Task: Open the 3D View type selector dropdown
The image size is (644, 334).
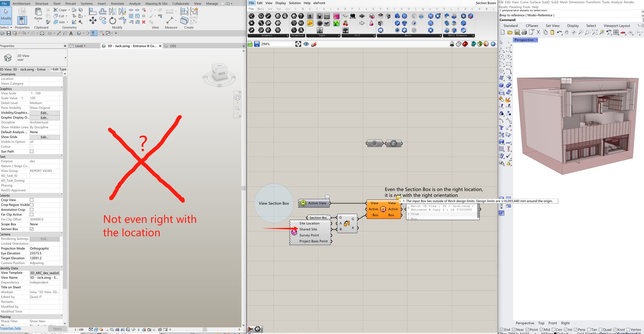Action: (x=65, y=58)
